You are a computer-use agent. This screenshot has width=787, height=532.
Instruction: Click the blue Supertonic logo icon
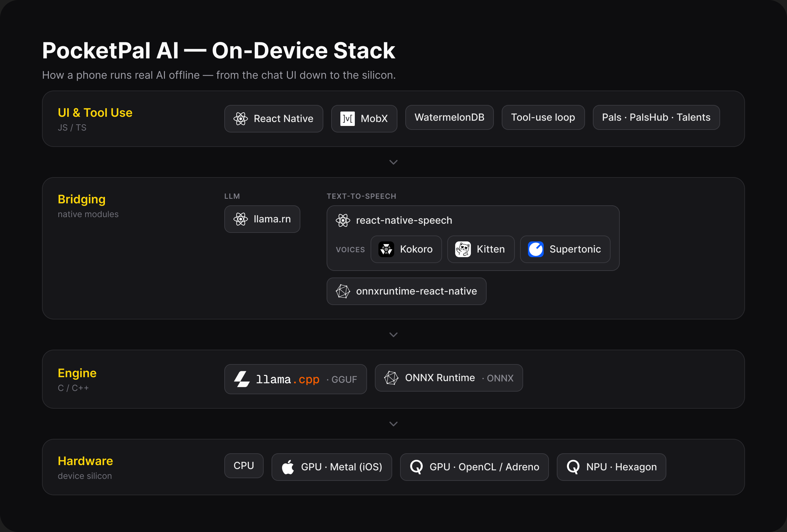(536, 249)
